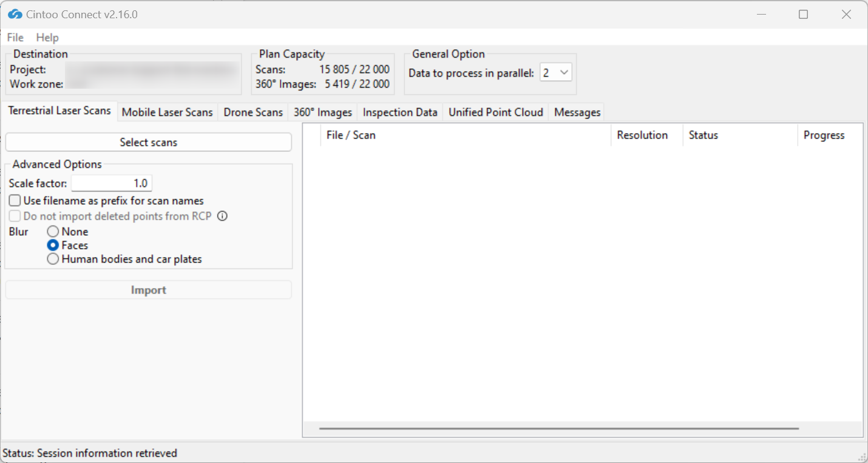868x463 pixels.
Task: Click the Select scans button
Action: pos(149,142)
